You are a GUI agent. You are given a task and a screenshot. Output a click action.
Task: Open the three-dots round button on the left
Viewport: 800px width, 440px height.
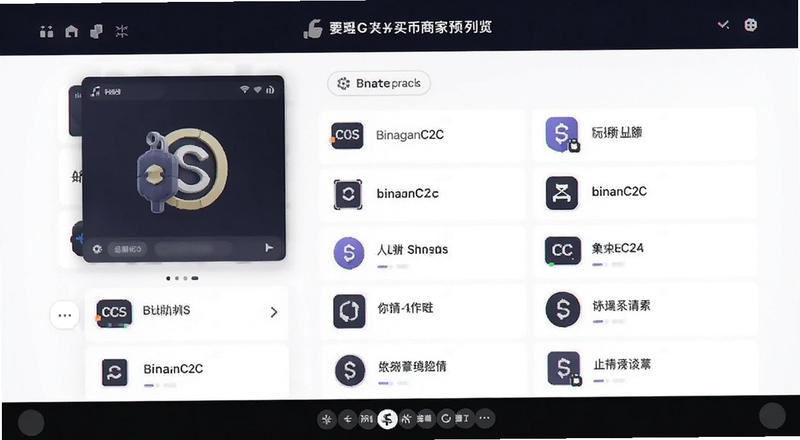tap(65, 315)
